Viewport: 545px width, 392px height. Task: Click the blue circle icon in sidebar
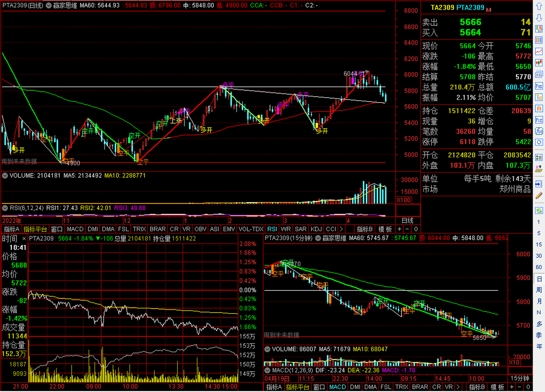[539, 142]
